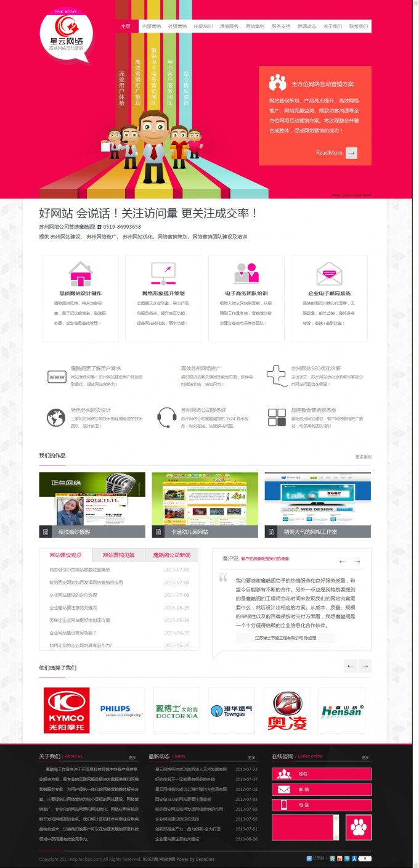This screenshot has height=868, width=419.
Task: Focus the 邮箱 input field
Action: click(322, 789)
